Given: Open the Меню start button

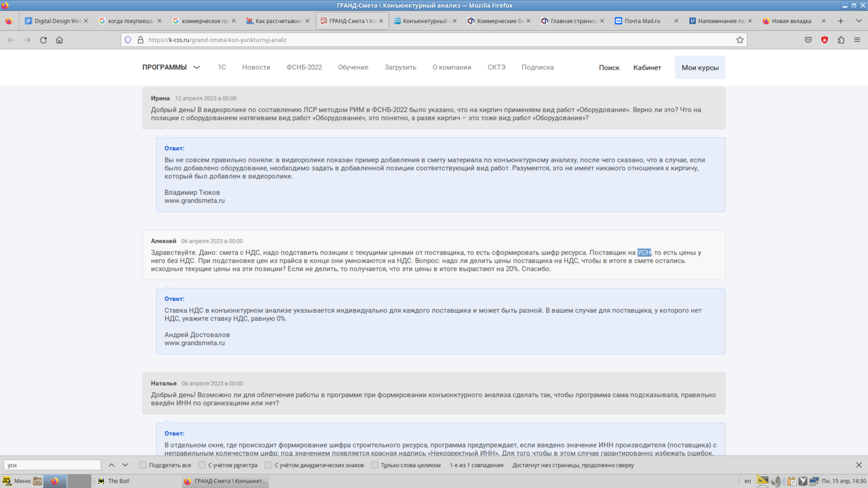Looking at the screenshot, I should 17,481.
